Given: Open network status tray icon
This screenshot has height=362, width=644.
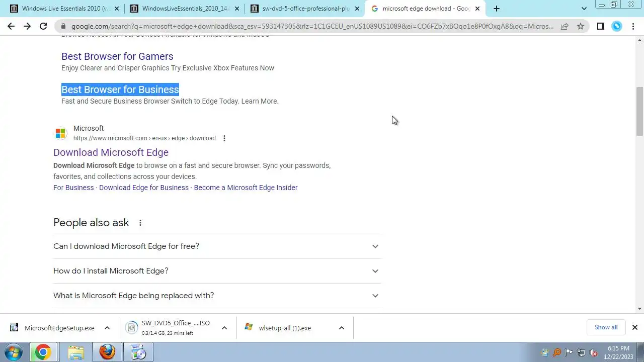Looking at the screenshot, I should pyautogui.click(x=581, y=352).
